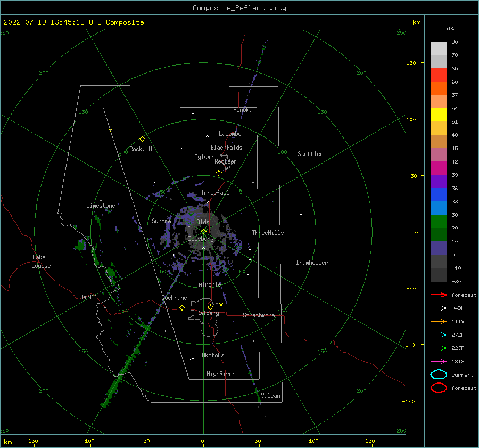The image size is (479, 448).
Task: Select the asterisk marker above Limestone
Action: (101, 201)
